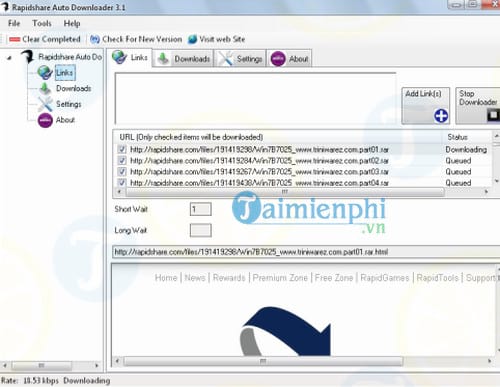Switch to the Downloads tab
The width and height of the screenshot is (500, 387).
184,59
